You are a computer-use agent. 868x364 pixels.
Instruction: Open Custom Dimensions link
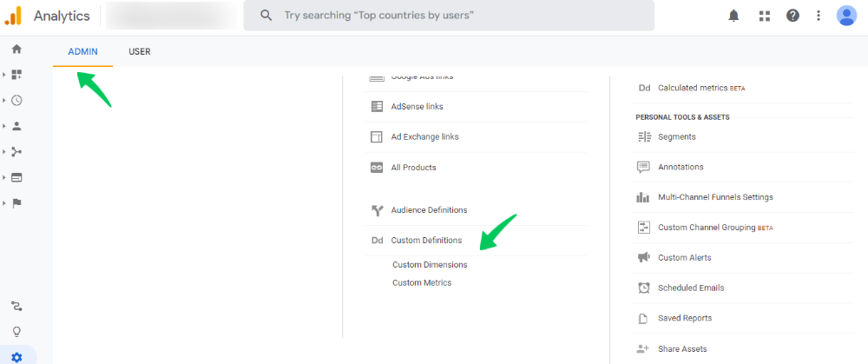coord(430,265)
